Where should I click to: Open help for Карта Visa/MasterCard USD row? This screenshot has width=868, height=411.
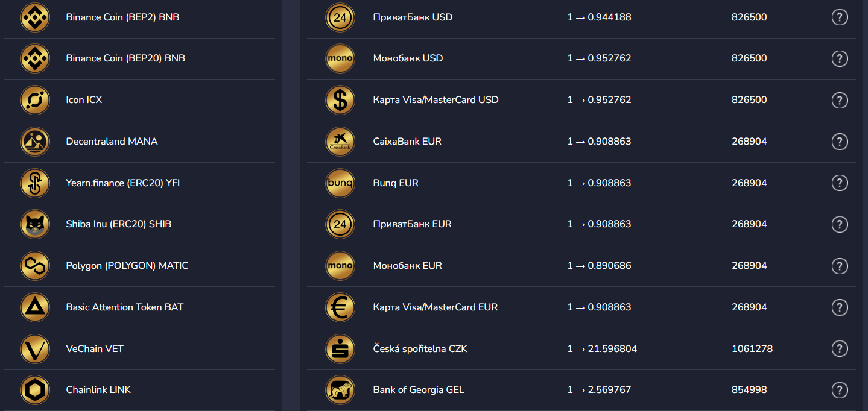[840, 100]
